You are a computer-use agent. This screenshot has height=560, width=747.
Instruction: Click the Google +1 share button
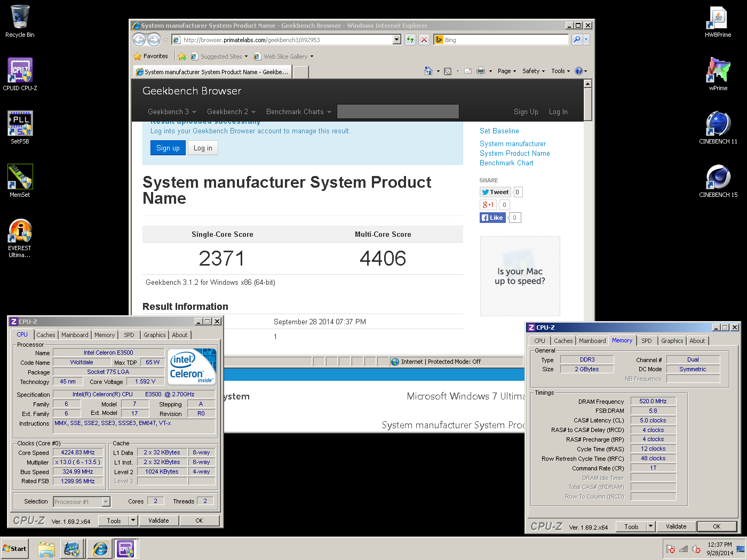[488, 205]
